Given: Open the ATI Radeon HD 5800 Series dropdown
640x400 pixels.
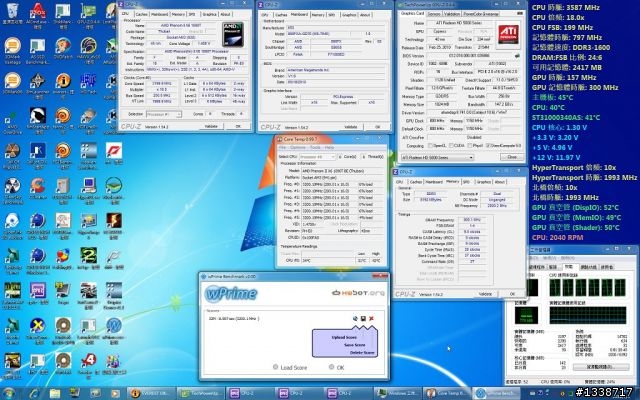Looking at the screenshot, I should pyautogui.click(x=437, y=157).
